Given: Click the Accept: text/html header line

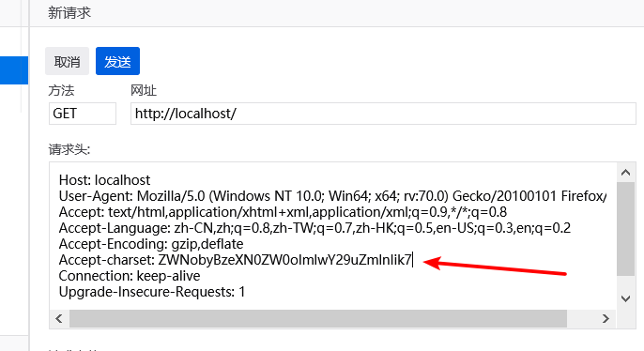Looking at the screenshot, I should [283, 212].
